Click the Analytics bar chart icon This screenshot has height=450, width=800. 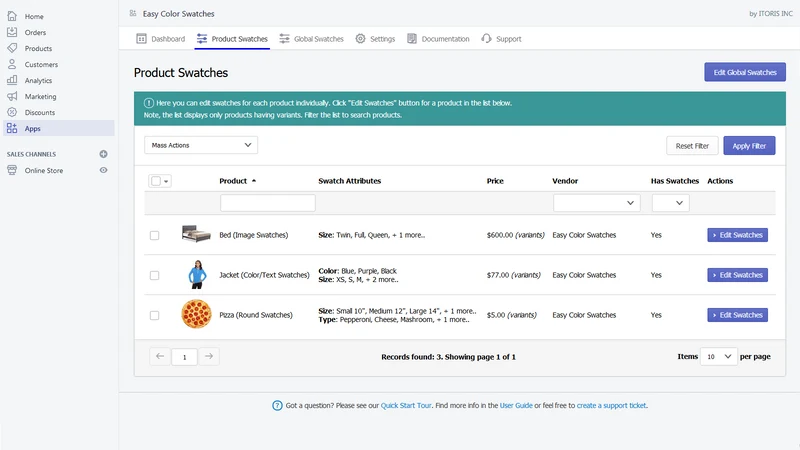point(12,80)
